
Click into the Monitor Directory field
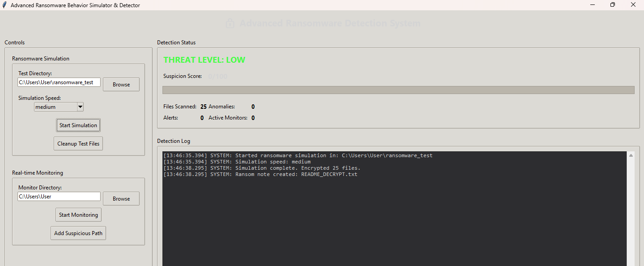click(59, 197)
